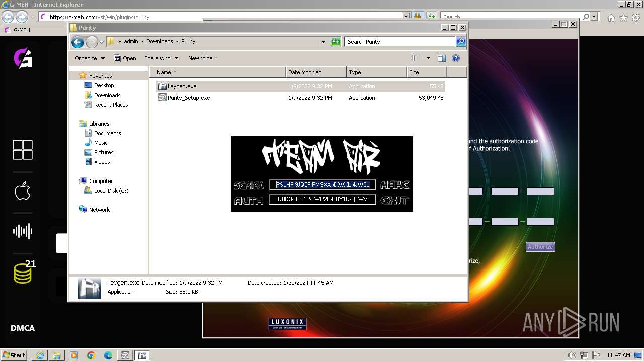Click the DMCA link in sidebar

pyautogui.click(x=23, y=328)
